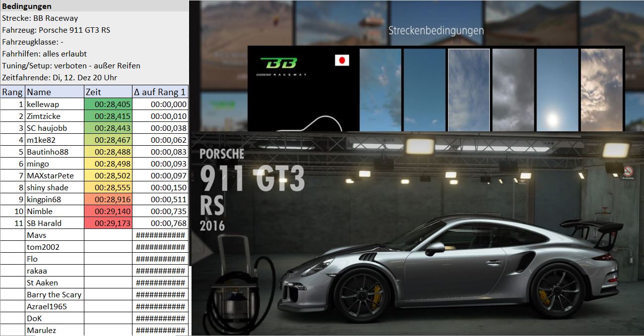Select the Japan flag icon
Image resolution: width=644 pixels, height=336 pixels.
[342, 60]
